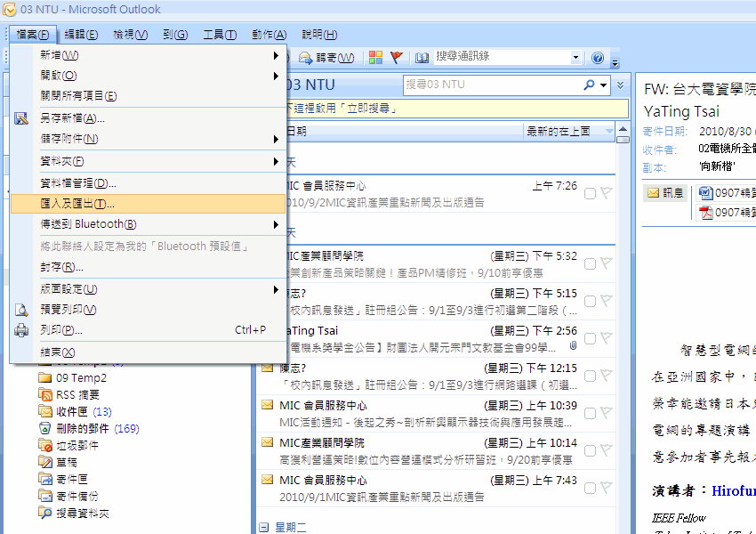Open the 說明(H) menu
756x534 pixels.
point(319,35)
